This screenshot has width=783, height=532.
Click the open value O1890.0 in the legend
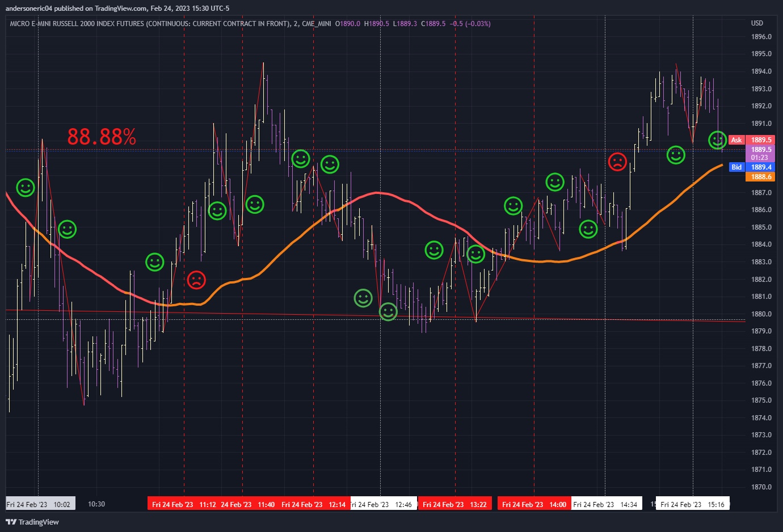(x=348, y=24)
